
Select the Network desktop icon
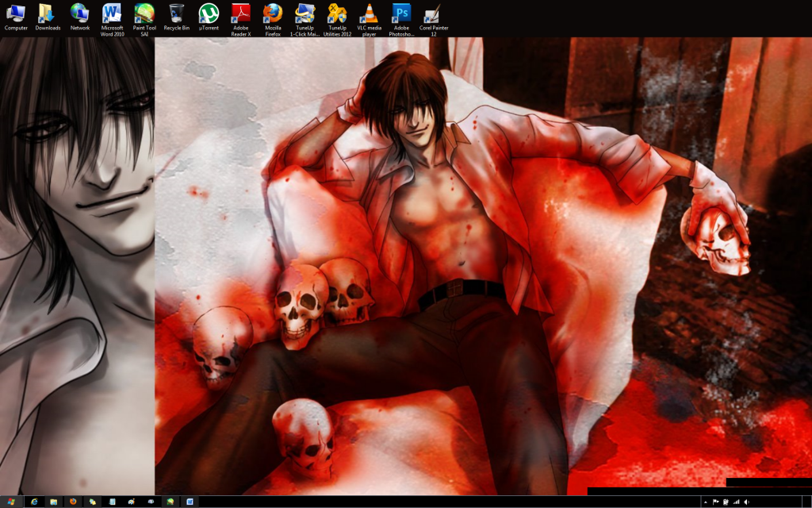coord(80,17)
